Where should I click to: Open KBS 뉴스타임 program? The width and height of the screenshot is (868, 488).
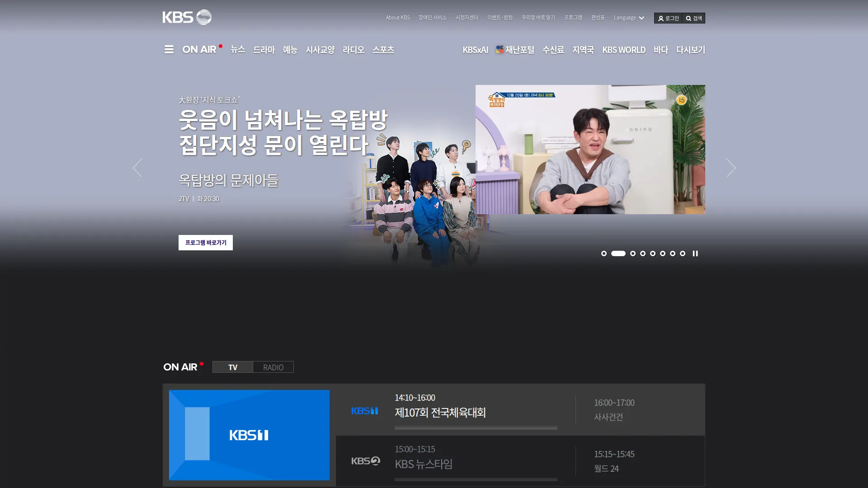(424, 464)
